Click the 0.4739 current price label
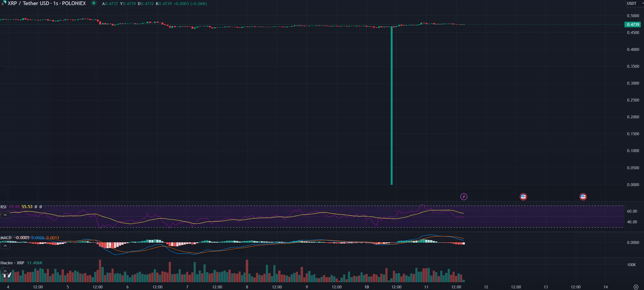 (633, 24)
